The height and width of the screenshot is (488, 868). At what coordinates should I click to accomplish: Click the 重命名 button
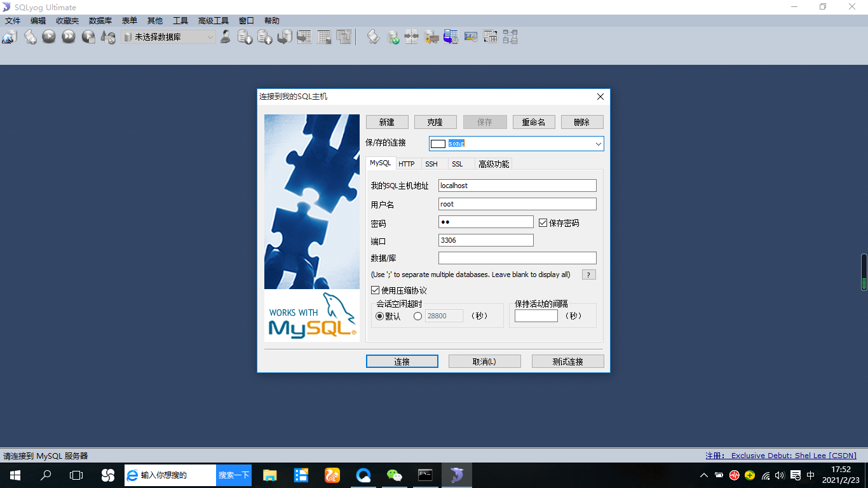(x=534, y=122)
